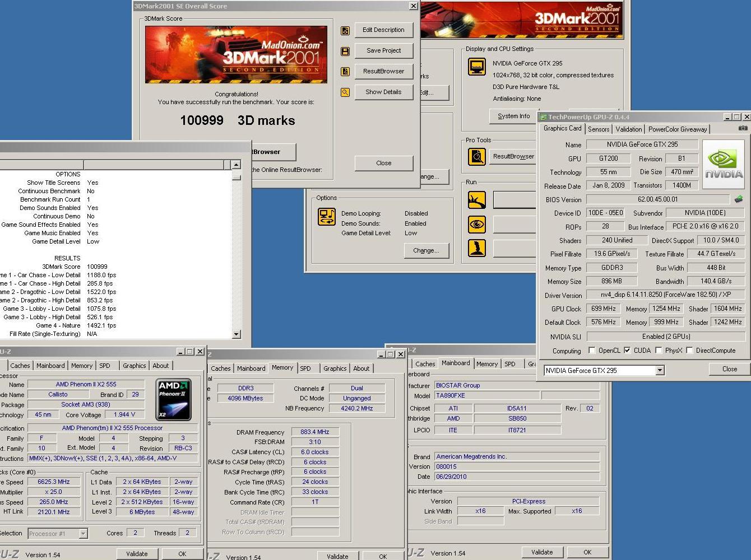Click the BIOS Version field 62.00.45.00.01
Image resolution: width=751 pixels, height=560 pixels.
[658, 199]
